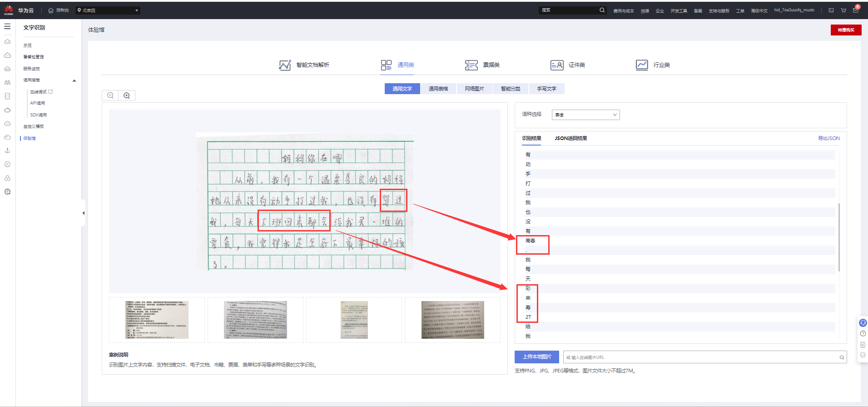The height and width of the screenshot is (407, 868).
Task: Open the floating smiley satisfaction icon
Action: (863, 355)
